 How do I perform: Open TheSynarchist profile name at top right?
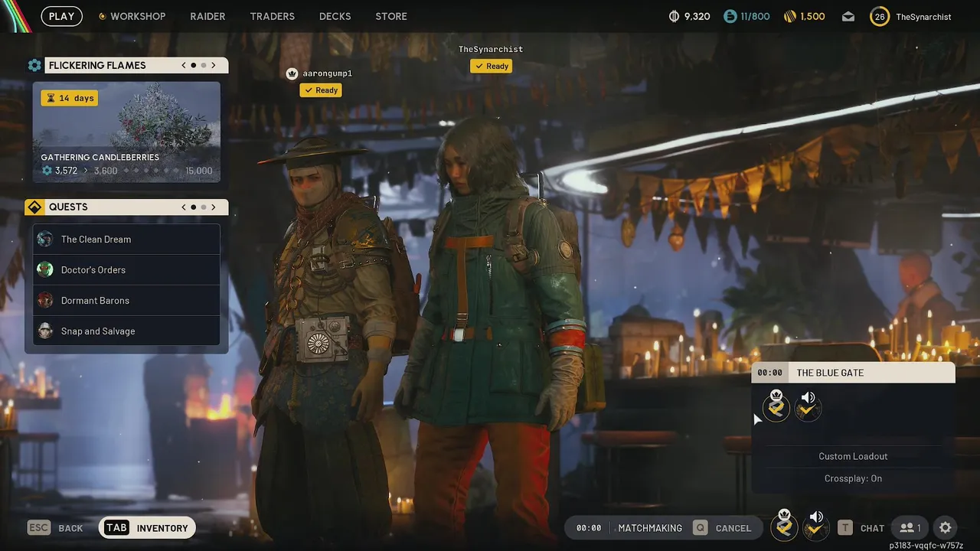pyautogui.click(x=923, y=17)
